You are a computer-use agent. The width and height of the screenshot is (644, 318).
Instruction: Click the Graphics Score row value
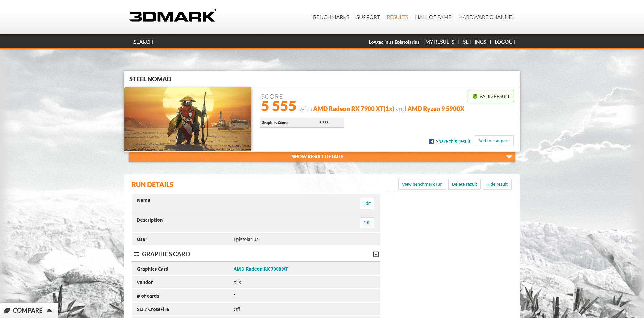pyautogui.click(x=324, y=123)
